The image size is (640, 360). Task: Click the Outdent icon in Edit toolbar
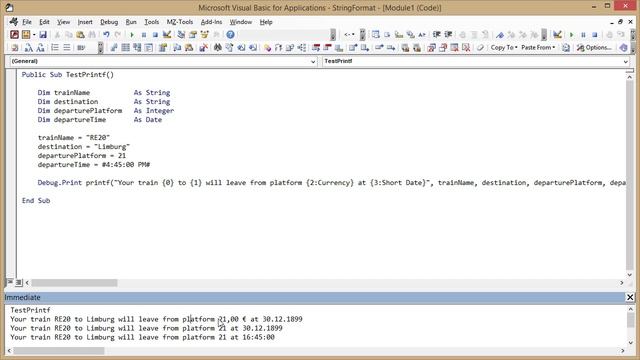[448, 35]
